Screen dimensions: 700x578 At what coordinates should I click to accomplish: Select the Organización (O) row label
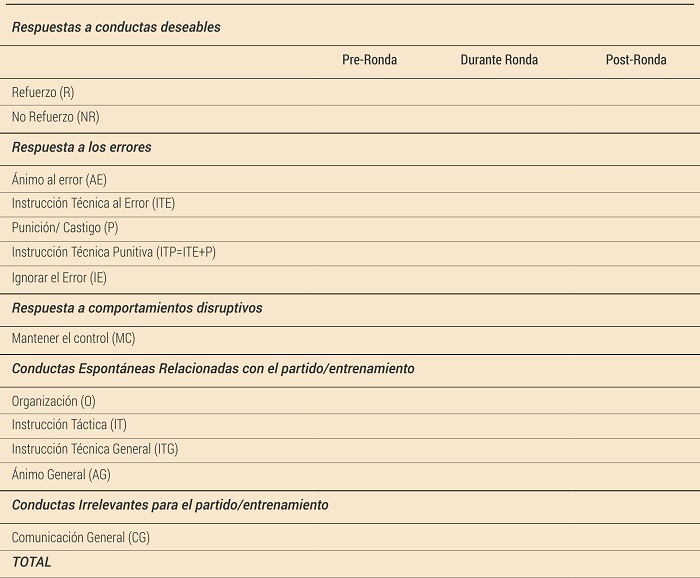(54, 401)
